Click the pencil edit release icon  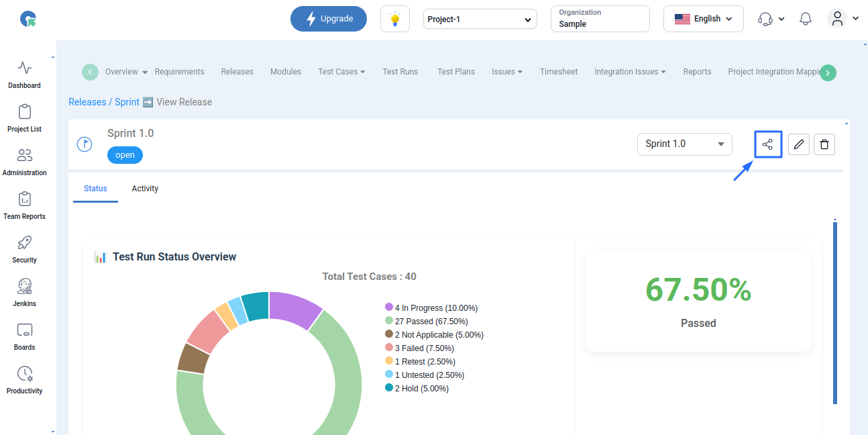tap(798, 144)
